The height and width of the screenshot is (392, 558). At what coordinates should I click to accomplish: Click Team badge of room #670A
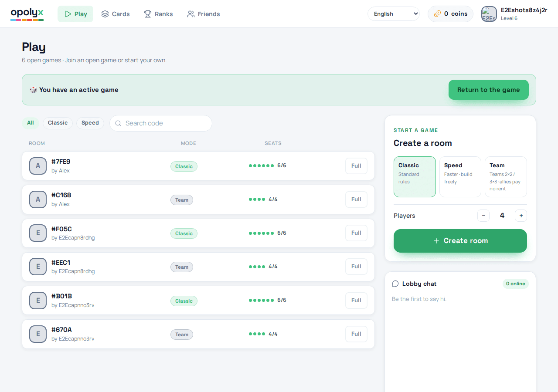click(x=182, y=335)
